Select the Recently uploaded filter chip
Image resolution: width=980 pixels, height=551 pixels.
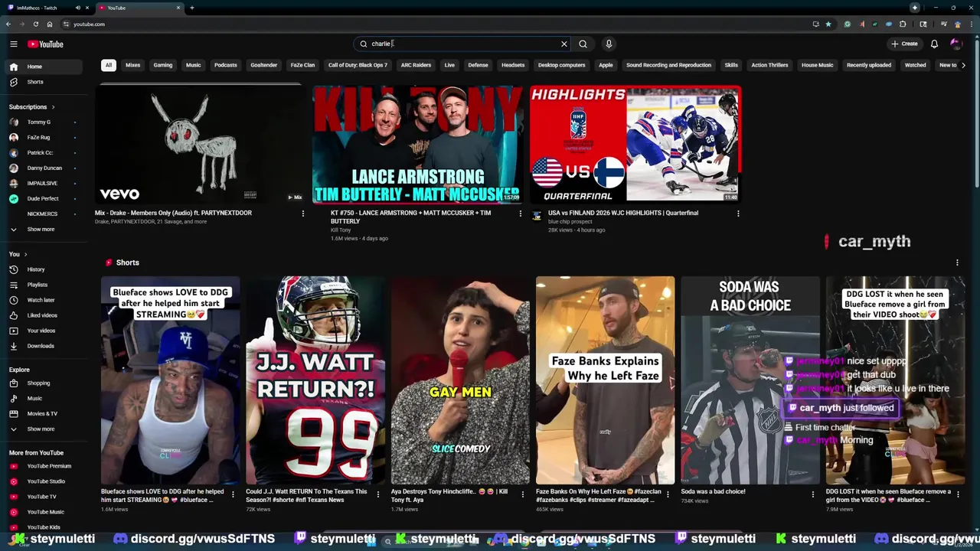869,65
